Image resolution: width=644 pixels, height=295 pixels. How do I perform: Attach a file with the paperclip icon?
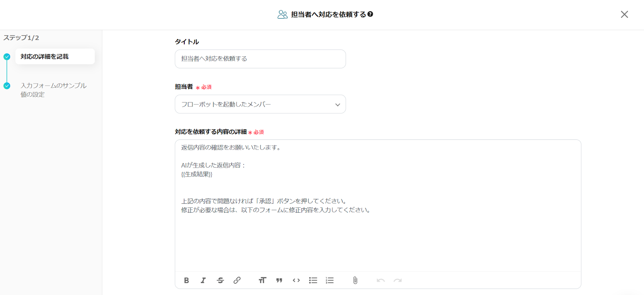coord(355,281)
